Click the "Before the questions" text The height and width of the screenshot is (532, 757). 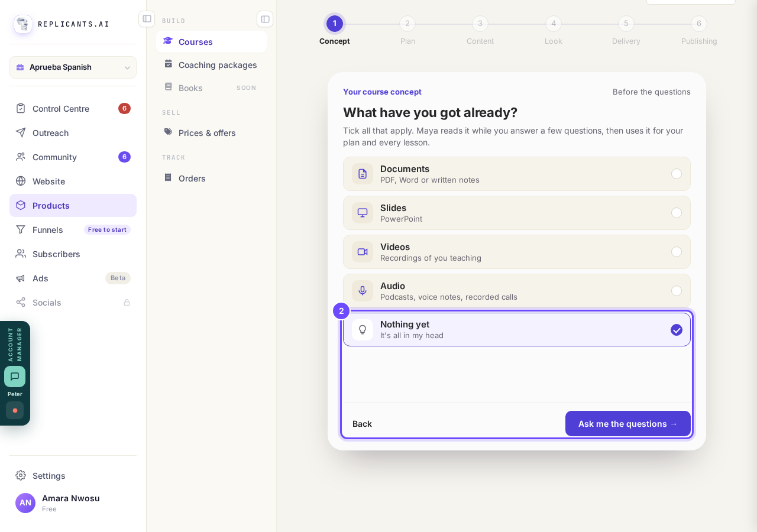tap(652, 92)
